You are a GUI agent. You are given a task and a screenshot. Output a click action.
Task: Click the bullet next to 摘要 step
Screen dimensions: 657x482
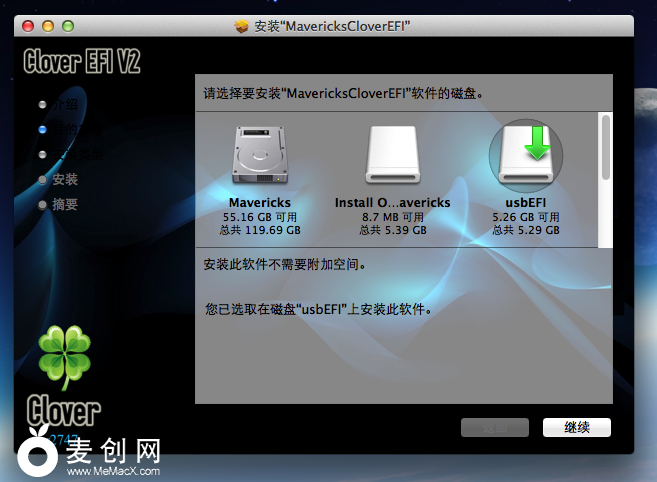click(x=42, y=204)
